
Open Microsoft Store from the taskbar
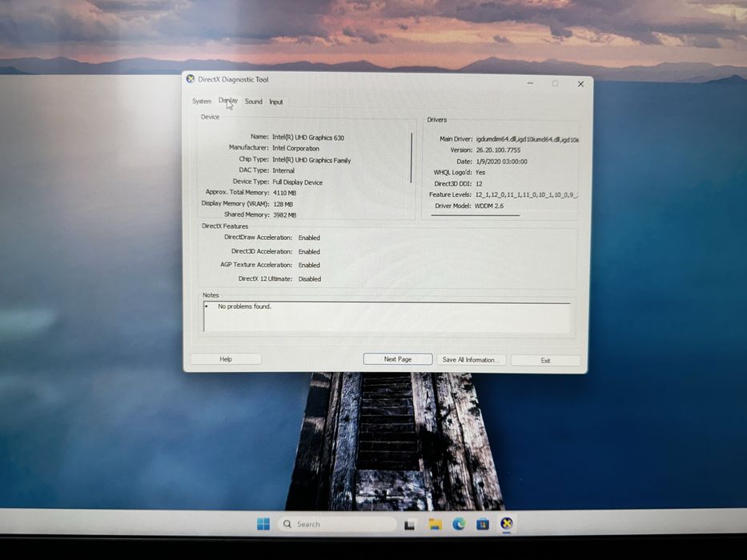point(483,524)
